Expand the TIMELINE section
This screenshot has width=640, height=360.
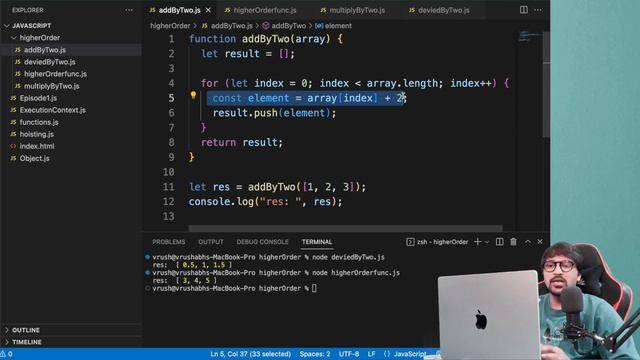tap(27, 342)
